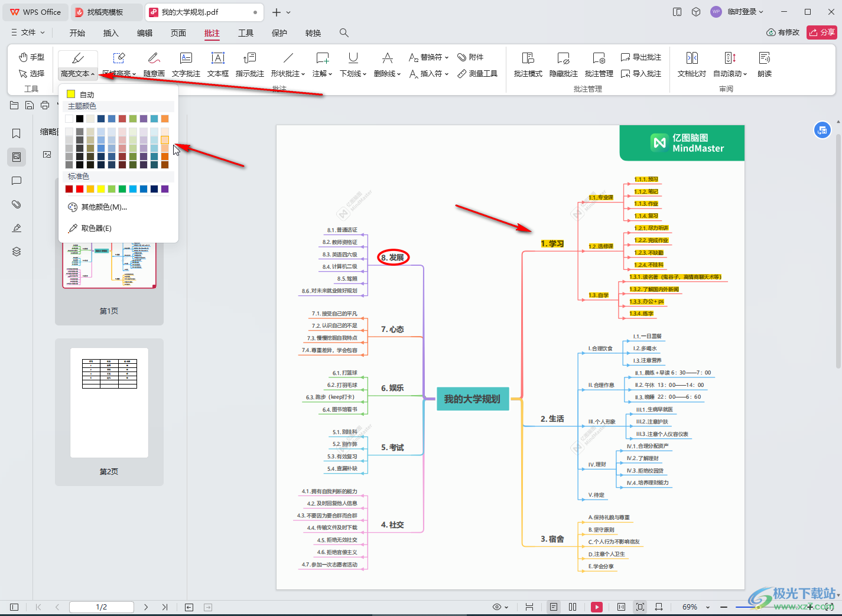Expand the 插入符 dropdown

click(447, 74)
